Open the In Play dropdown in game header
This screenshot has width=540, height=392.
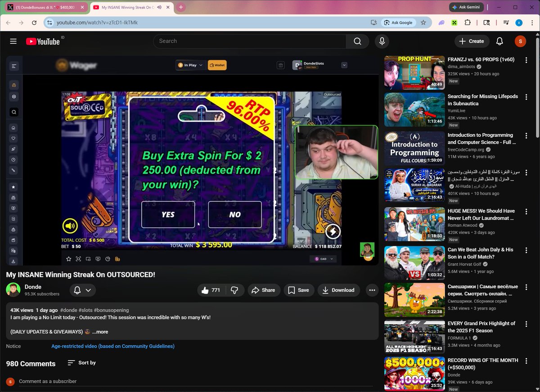190,65
